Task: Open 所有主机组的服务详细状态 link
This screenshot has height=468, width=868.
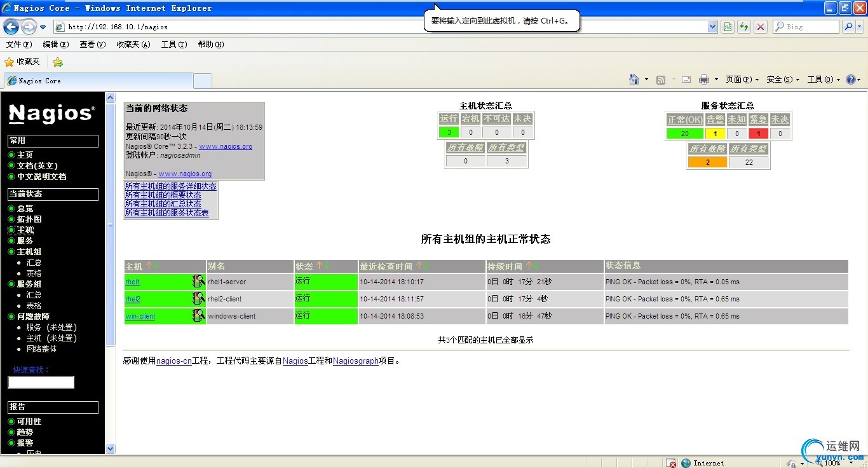Action: (x=171, y=186)
